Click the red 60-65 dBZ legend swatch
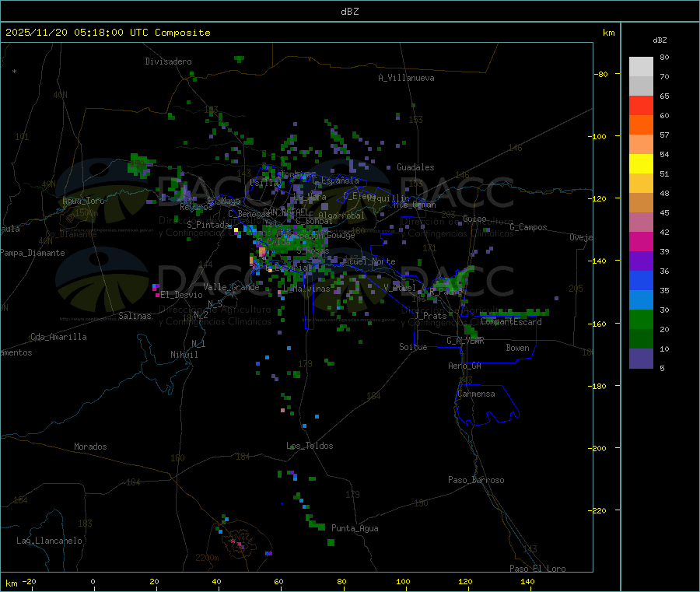The height and width of the screenshot is (592, 700). click(641, 105)
